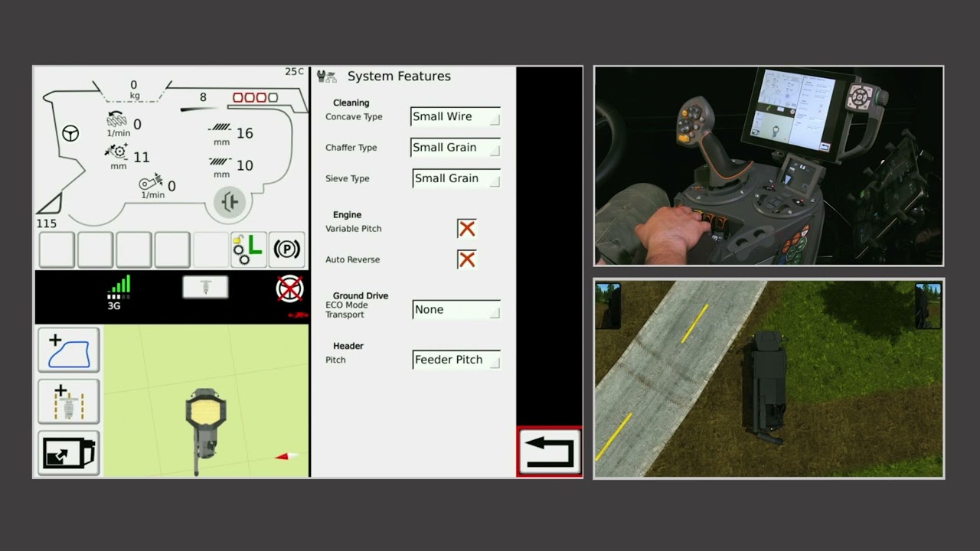Open the ECO Mode Transport dropdown

[x=456, y=310]
